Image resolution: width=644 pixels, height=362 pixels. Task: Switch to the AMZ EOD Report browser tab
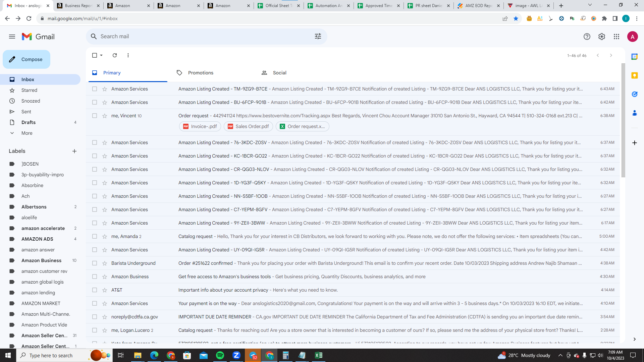(479, 6)
